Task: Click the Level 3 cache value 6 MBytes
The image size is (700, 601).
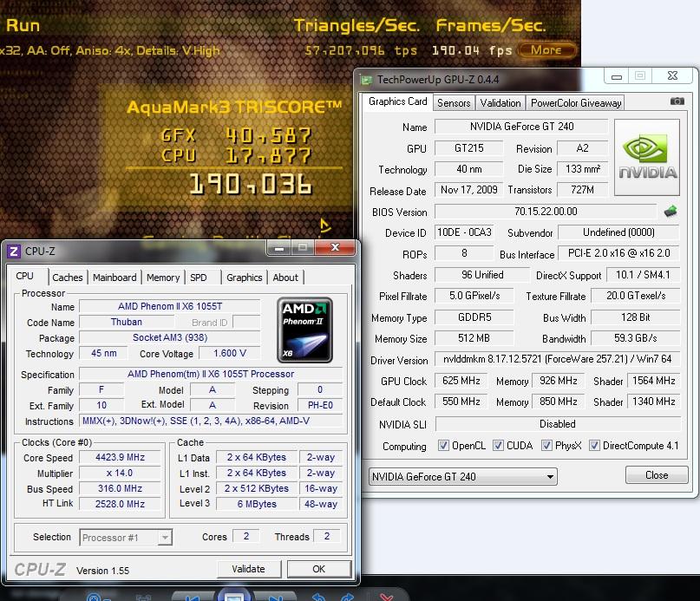Action: (257, 504)
